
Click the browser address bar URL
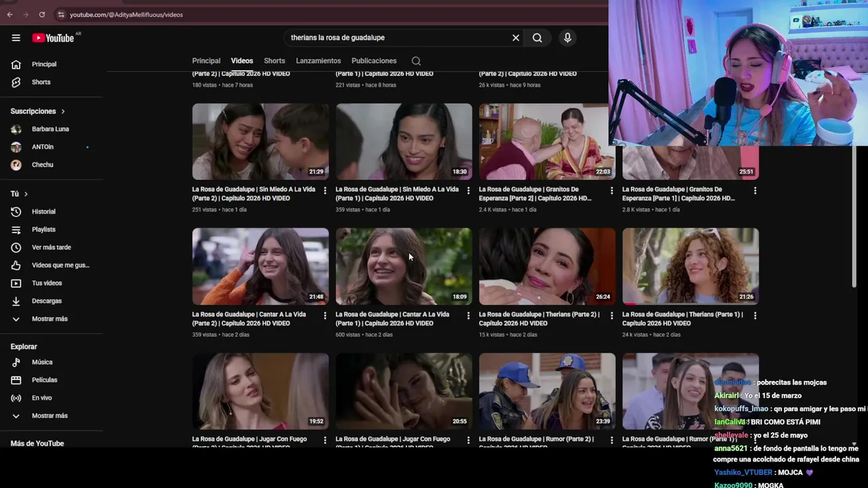[126, 14]
